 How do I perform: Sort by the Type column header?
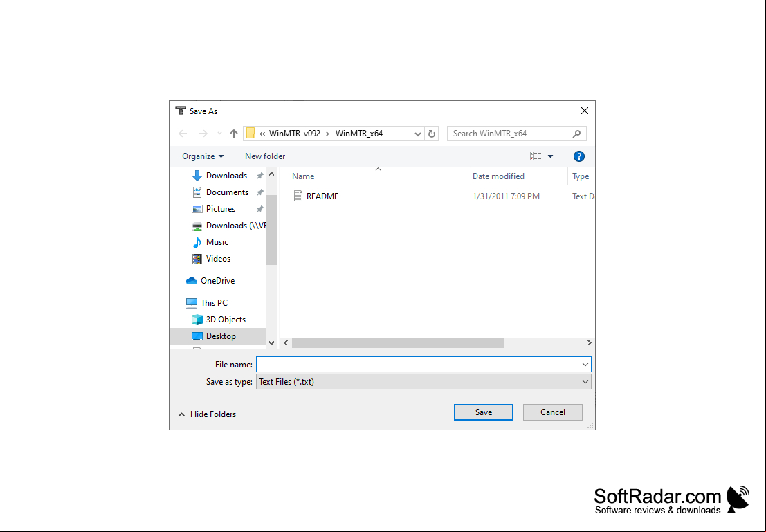pos(581,176)
